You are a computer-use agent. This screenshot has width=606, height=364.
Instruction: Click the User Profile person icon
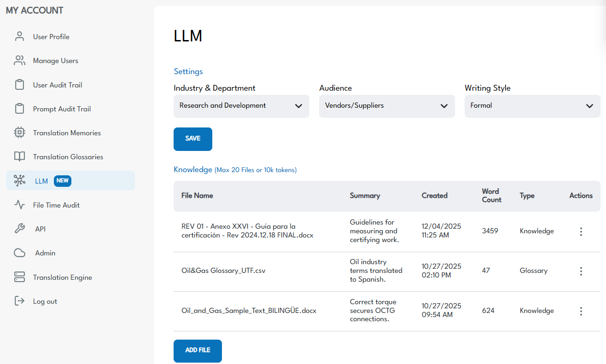click(19, 37)
